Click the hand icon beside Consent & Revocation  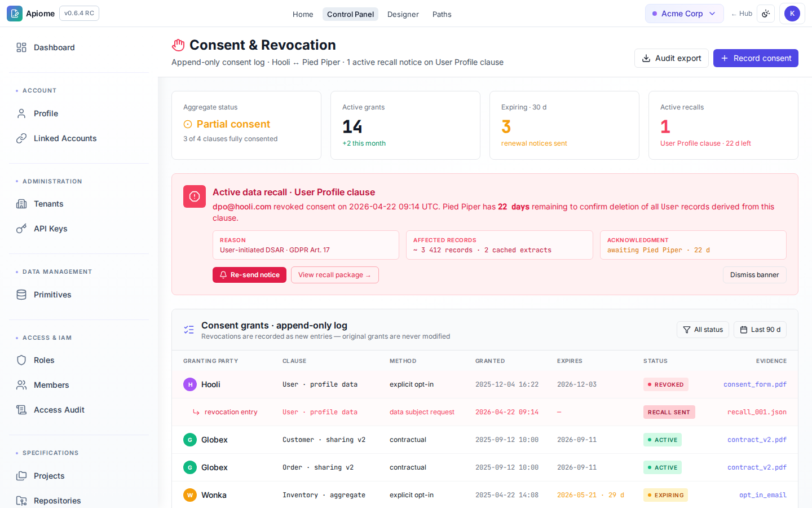click(x=178, y=45)
